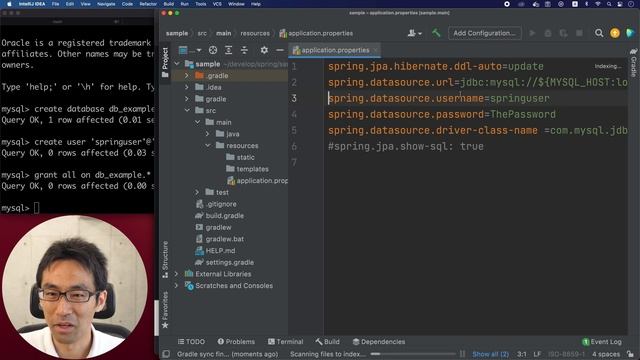Image resolution: width=640 pixels, height=360 pixels.
Task: Click the indexing progress bar
Action: tap(413, 354)
